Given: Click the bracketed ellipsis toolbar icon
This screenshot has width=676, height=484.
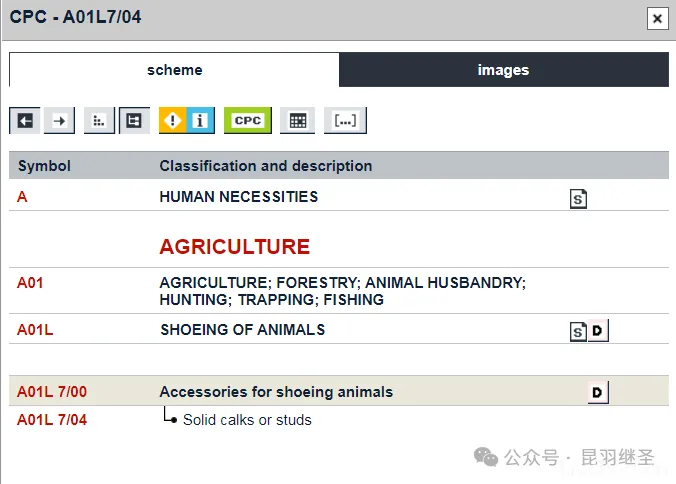Looking at the screenshot, I should (x=345, y=121).
